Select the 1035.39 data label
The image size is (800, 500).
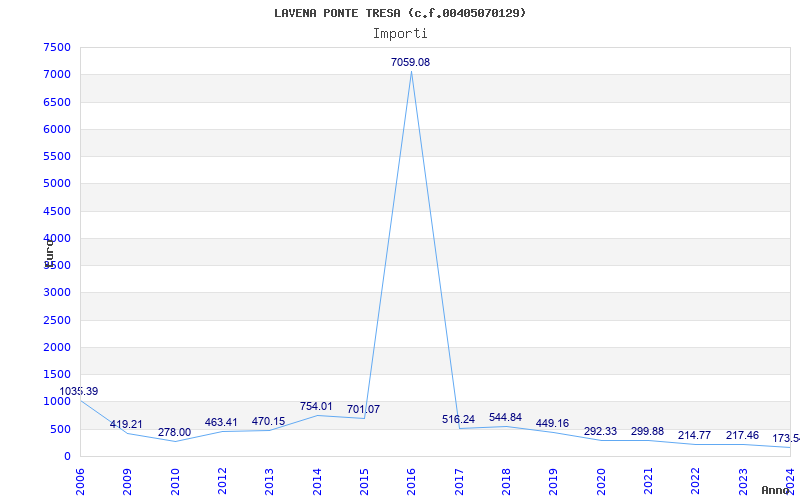pyautogui.click(x=79, y=391)
